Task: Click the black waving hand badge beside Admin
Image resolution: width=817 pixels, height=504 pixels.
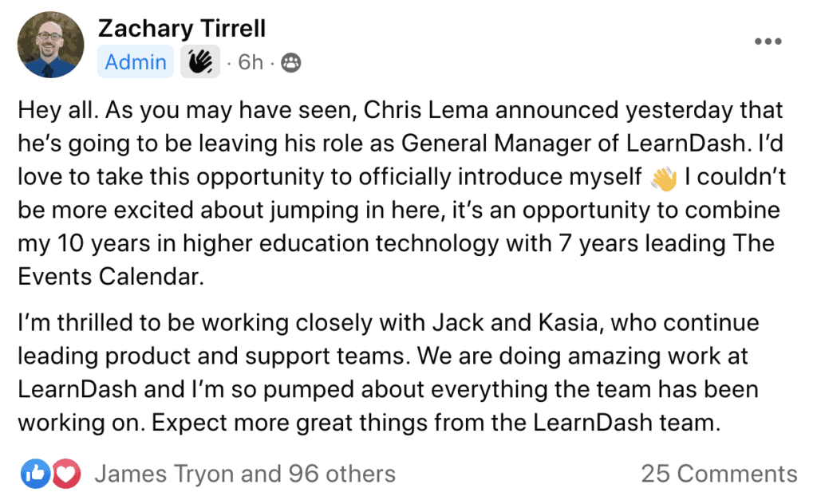Action: click(x=200, y=62)
